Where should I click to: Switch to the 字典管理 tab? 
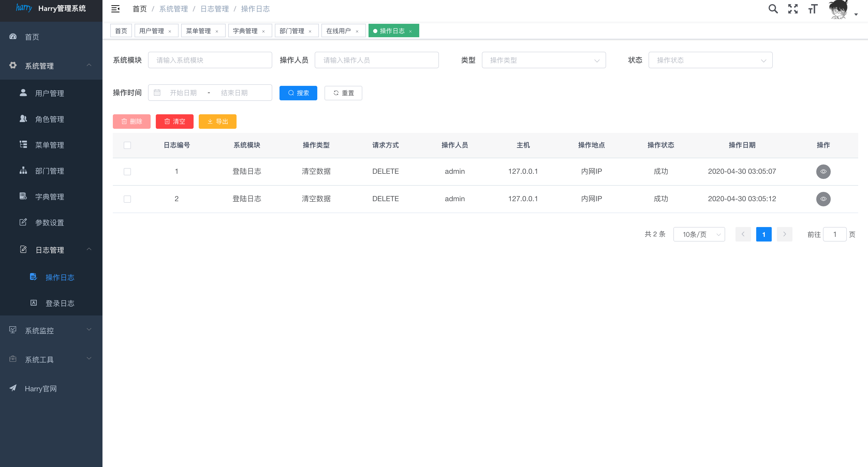pos(245,31)
